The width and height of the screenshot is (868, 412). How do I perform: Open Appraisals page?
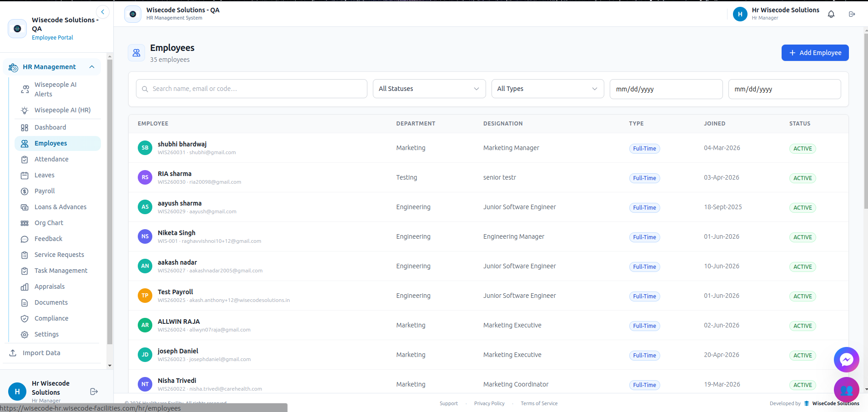point(58,286)
